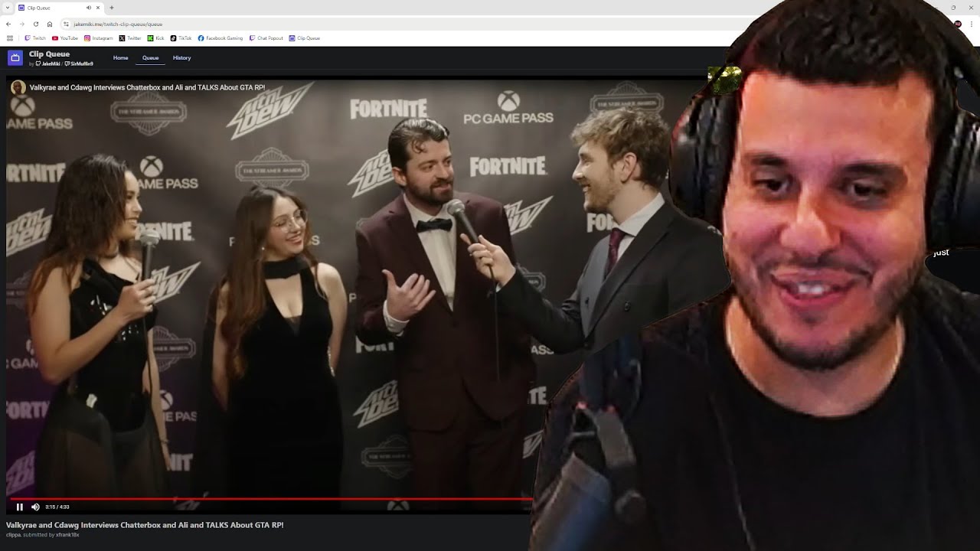This screenshot has width=980, height=551.
Task: Open browser home page icon
Action: click(x=50, y=24)
